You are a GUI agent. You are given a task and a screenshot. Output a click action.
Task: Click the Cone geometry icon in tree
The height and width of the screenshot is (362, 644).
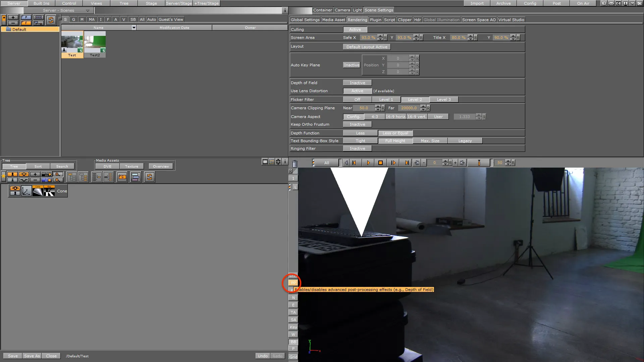coord(38,191)
